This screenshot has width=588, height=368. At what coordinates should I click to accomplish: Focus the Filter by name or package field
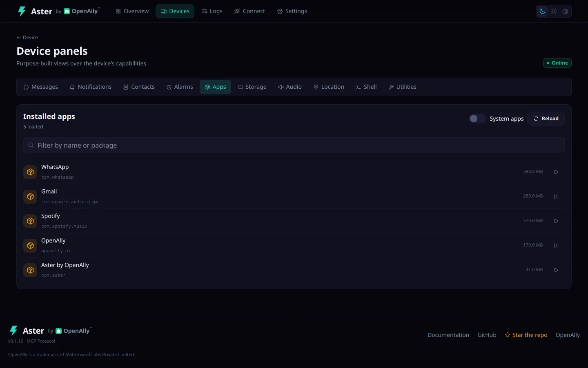tap(294, 145)
